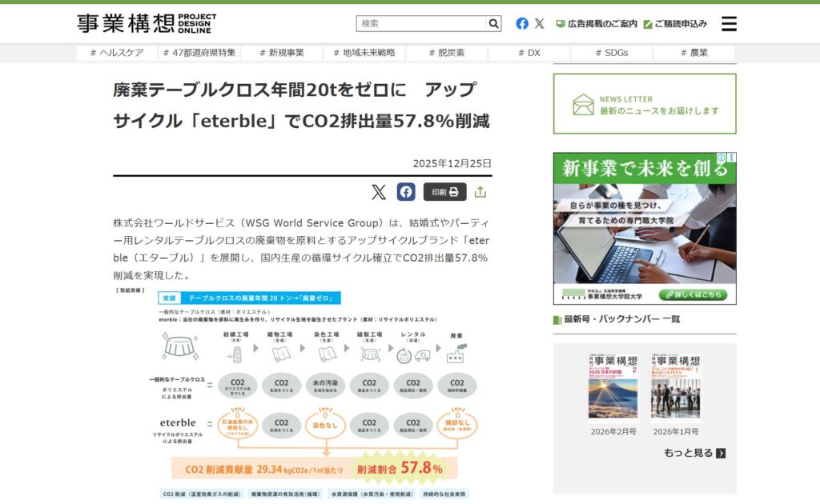This screenshot has height=504, width=820.
Task: Click the 印刷 print button
Action: click(x=444, y=192)
